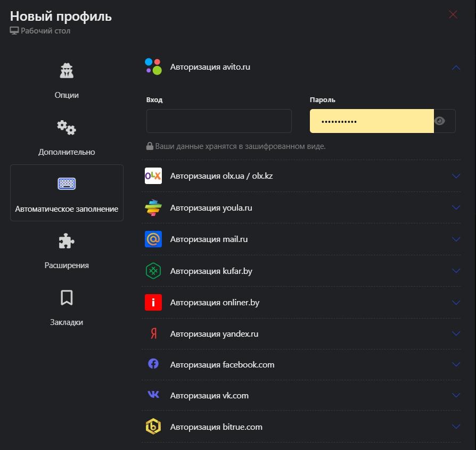The height and width of the screenshot is (450, 476).
Task: Click Авторизация kufar.by text
Action: pyautogui.click(x=211, y=271)
